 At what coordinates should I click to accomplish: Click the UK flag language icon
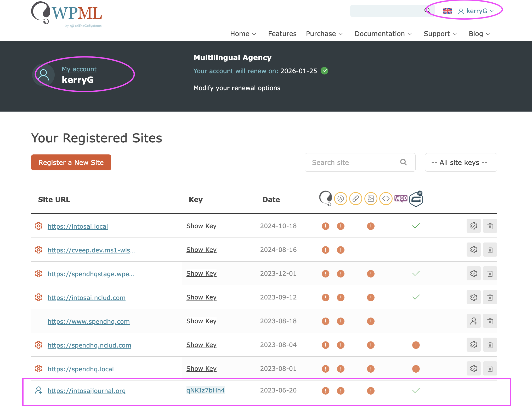pos(447,11)
